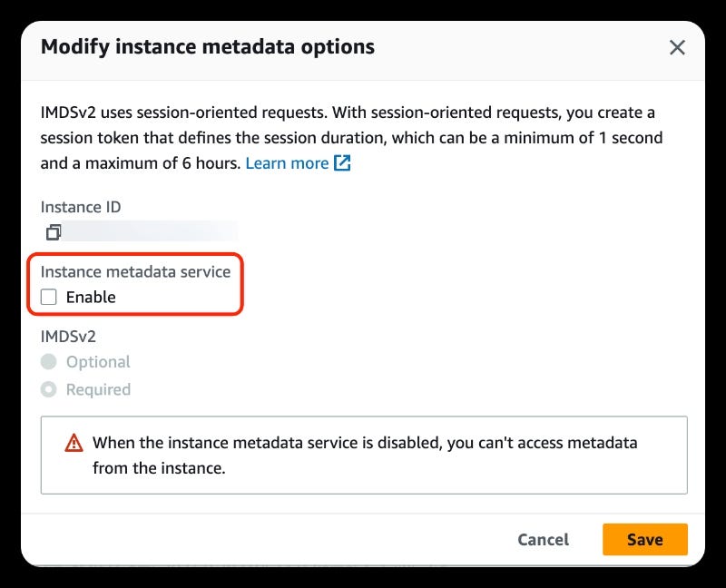The height and width of the screenshot is (588, 726).
Task: Click the disabled metadata warning message text
Action: pos(365,456)
